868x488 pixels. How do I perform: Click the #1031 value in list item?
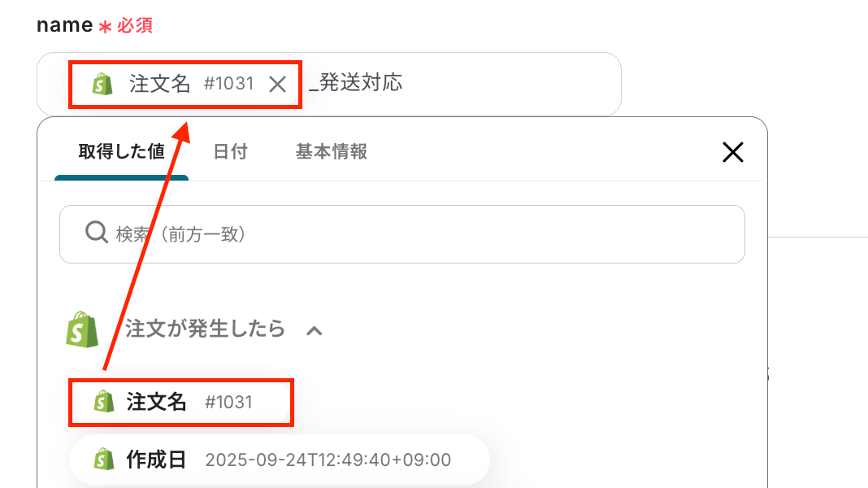(228, 402)
